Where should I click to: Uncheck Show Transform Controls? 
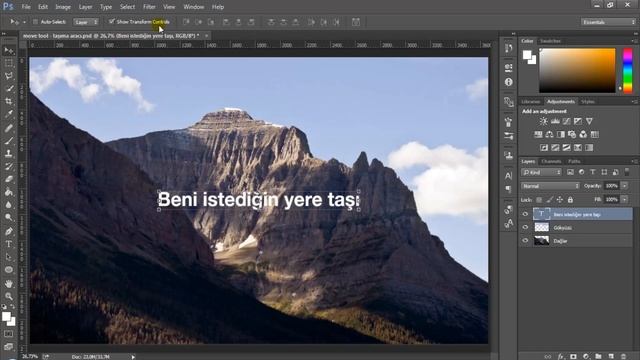111,21
